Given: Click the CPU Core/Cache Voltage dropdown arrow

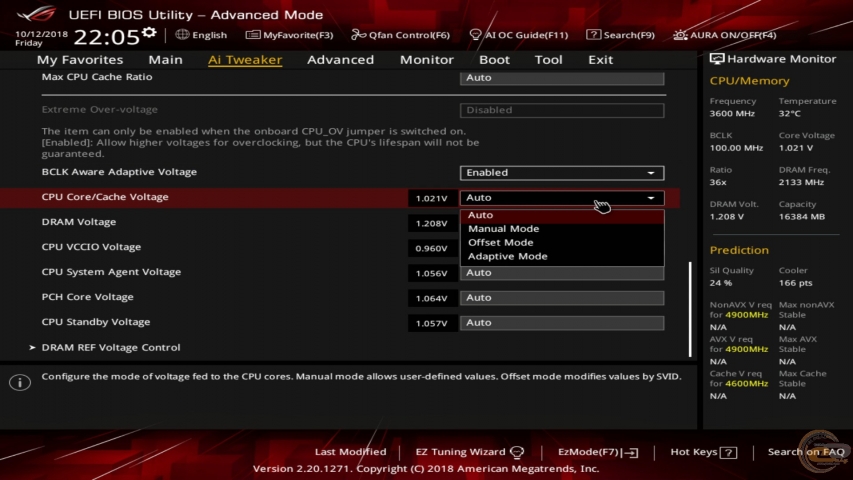Looking at the screenshot, I should coord(651,198).
